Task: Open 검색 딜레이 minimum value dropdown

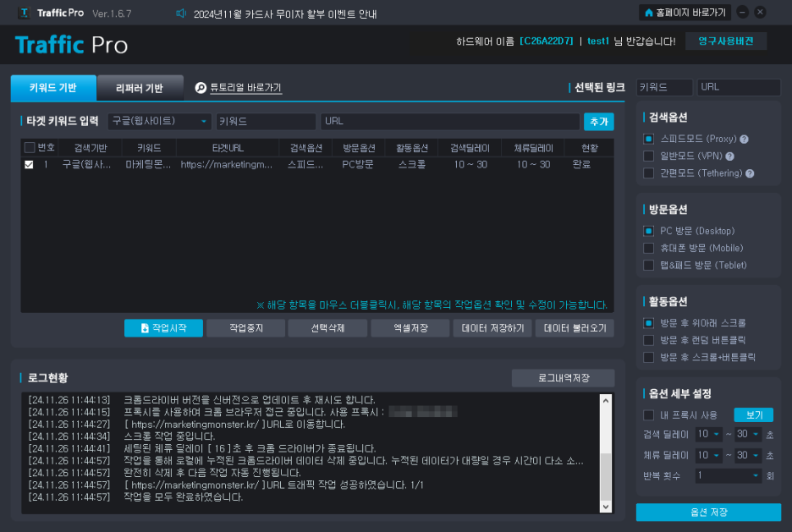Action: (709, 435)
